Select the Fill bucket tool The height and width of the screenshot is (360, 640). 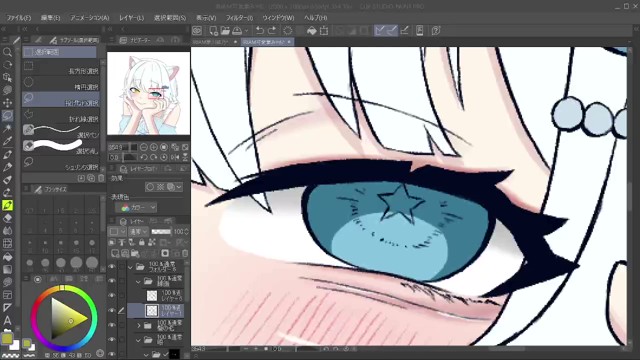7,256
